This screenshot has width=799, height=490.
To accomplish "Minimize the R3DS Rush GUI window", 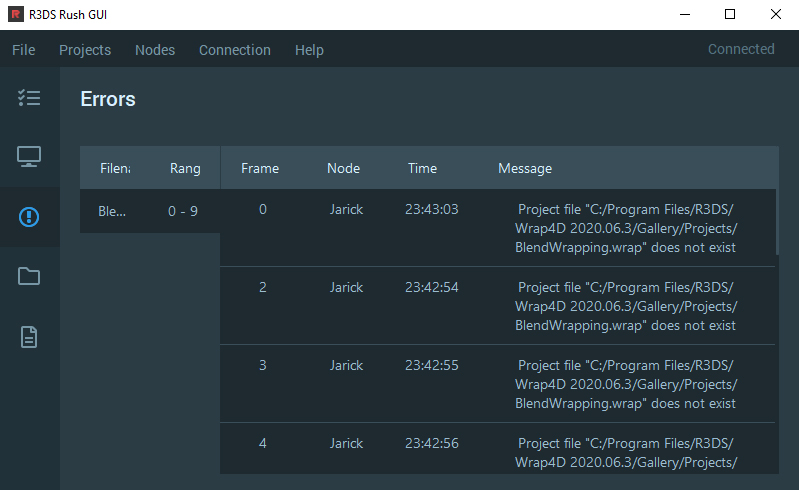I will [x=685, y=14].
